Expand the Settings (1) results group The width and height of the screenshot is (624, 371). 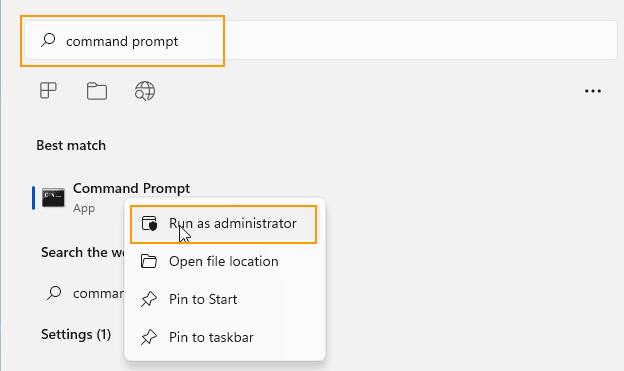tap(76, 334)
